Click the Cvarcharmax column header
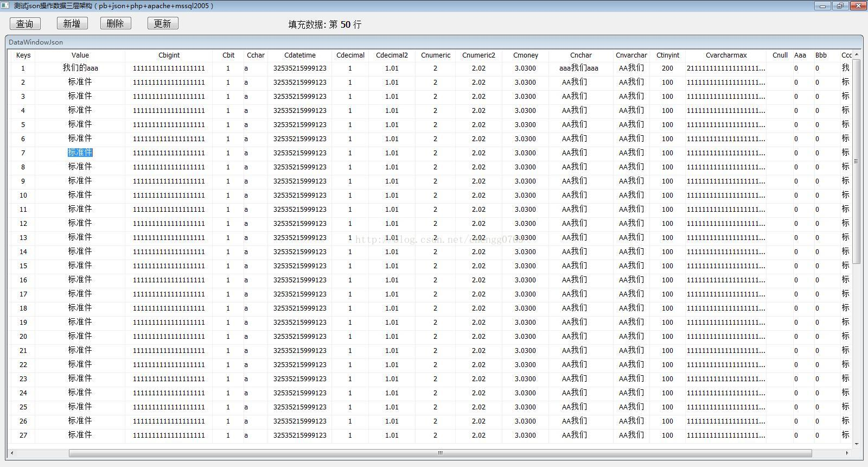 pos(726,55)
